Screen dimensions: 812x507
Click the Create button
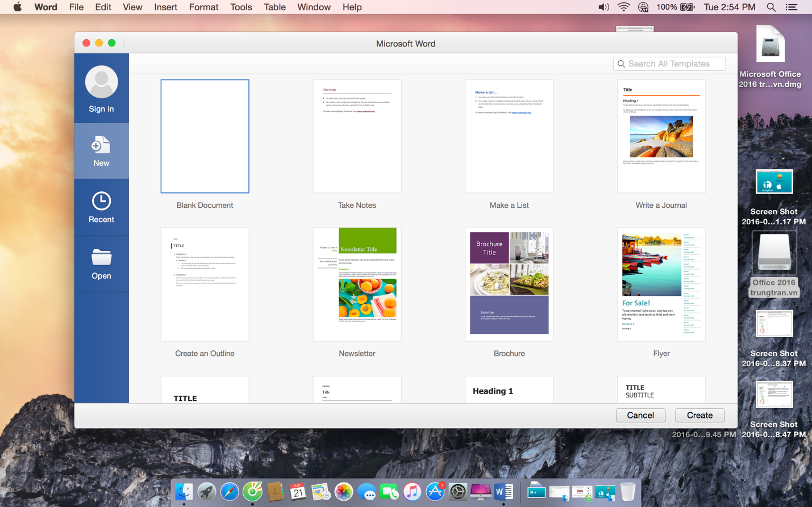pos(699,415)
